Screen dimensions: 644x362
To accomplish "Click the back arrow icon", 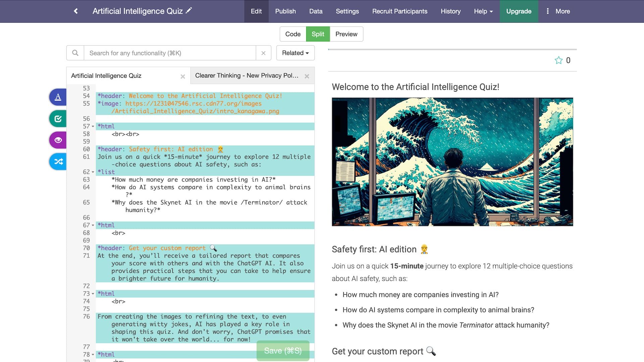I will pos(76,11).
